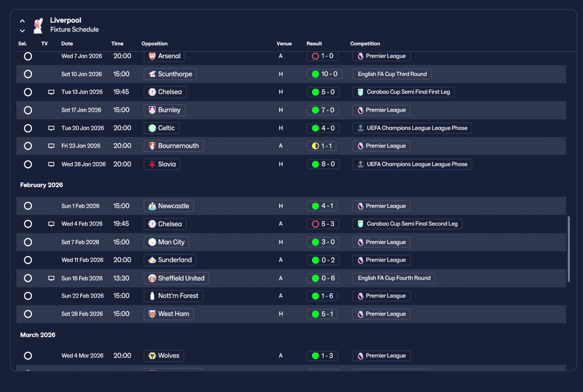The image size is (583, 392).
Task: Click the Sheffield United club badge icon
Action: point(152,278)
